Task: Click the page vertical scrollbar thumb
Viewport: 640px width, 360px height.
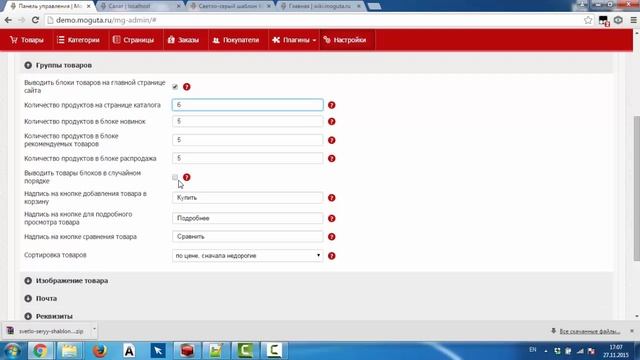Action: tap(636, 188)
